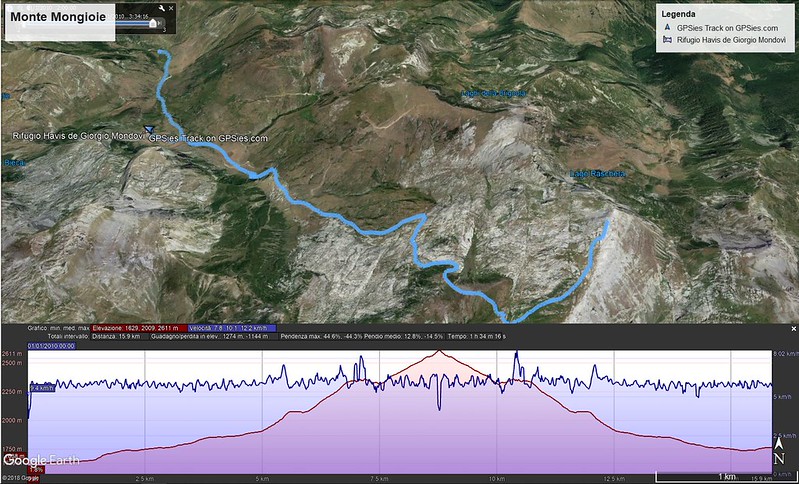Click the Google Earth logo
The height and width of the screenshot is (484, 799).
pos(41,461)
